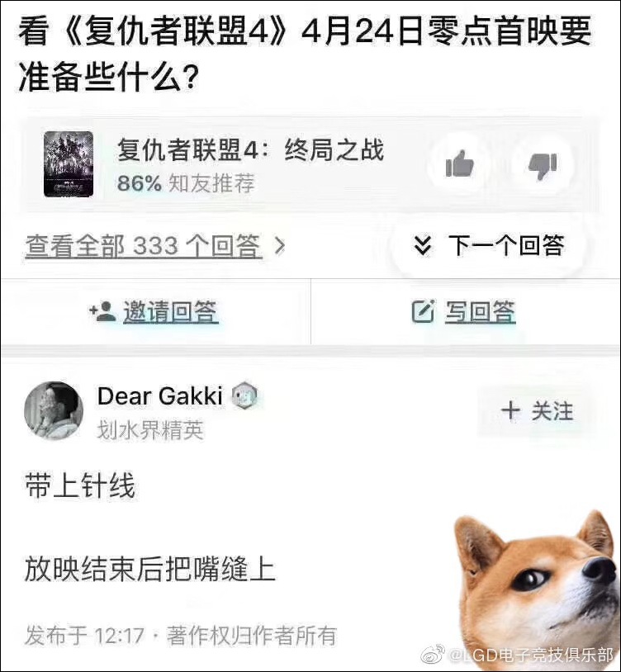This screenshot has height=672, width=621.
Task: Click the Weibo logo in the watermark
Action: (x=434, y=654)
